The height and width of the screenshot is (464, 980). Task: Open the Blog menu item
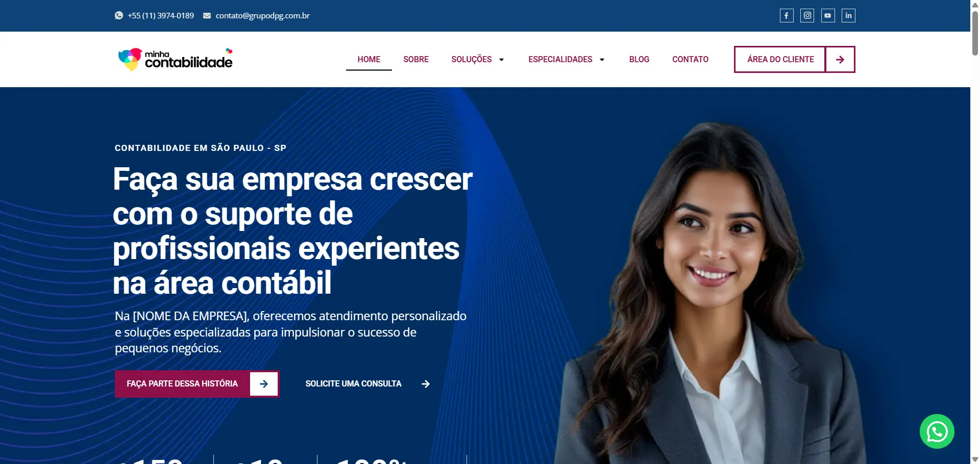tap(639, 59)
